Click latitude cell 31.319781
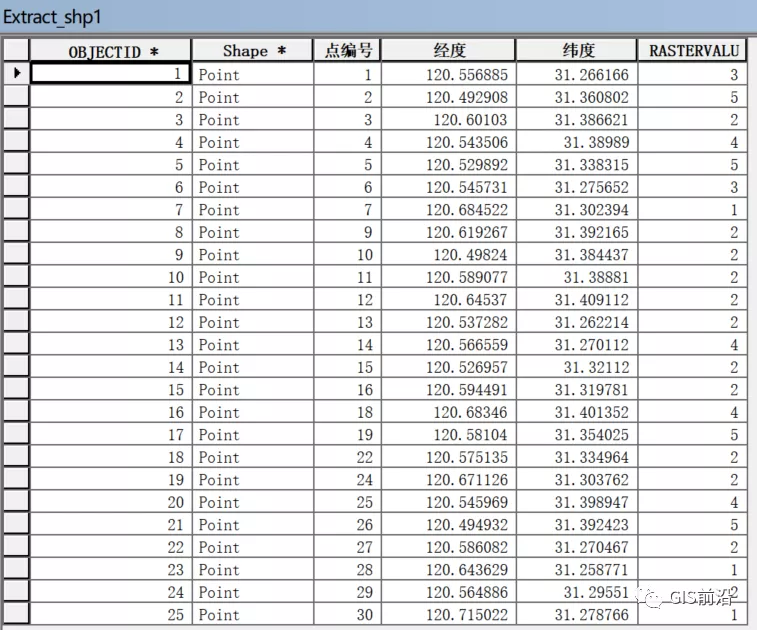The width and height of the screenshot is (757, 630). [577, 390]
